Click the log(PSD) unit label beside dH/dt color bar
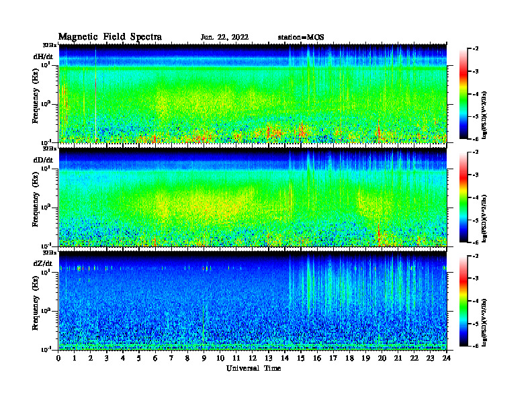 tap(484, 115)
